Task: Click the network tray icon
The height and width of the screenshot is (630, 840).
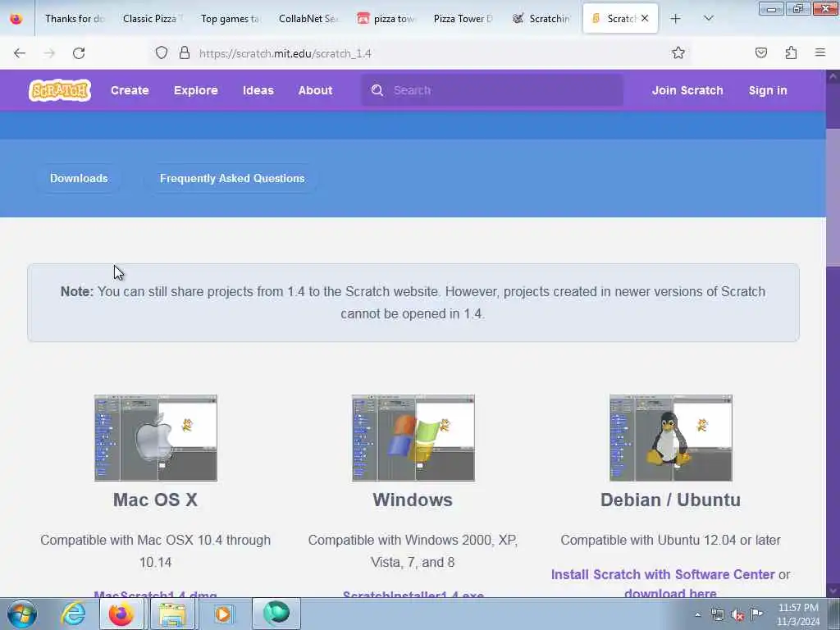Action: pyautogui.click(x=717, y=615)
